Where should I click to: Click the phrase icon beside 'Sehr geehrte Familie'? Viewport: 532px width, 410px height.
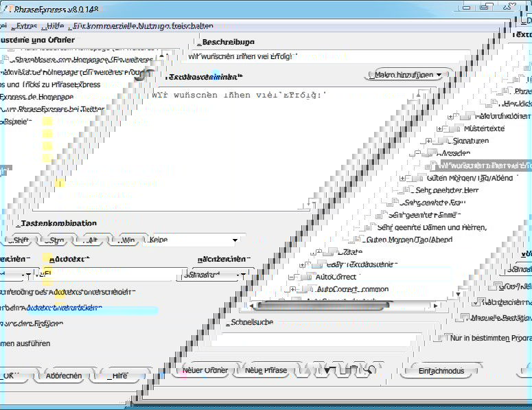(381, 215)
